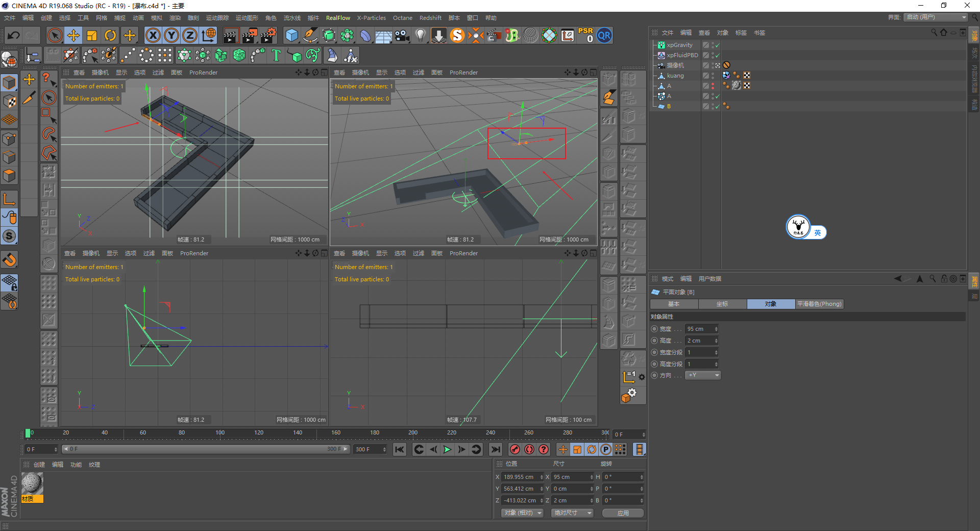Activate the Scale tool in the top toolbar
Screen dimensions: 980x531
point(92,35)
